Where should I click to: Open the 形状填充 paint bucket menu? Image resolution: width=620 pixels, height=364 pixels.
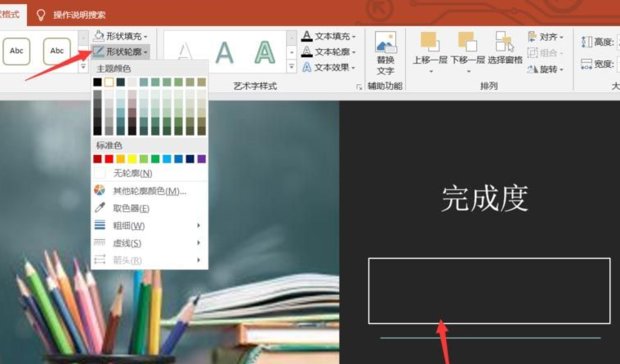(x=98, y=36)
